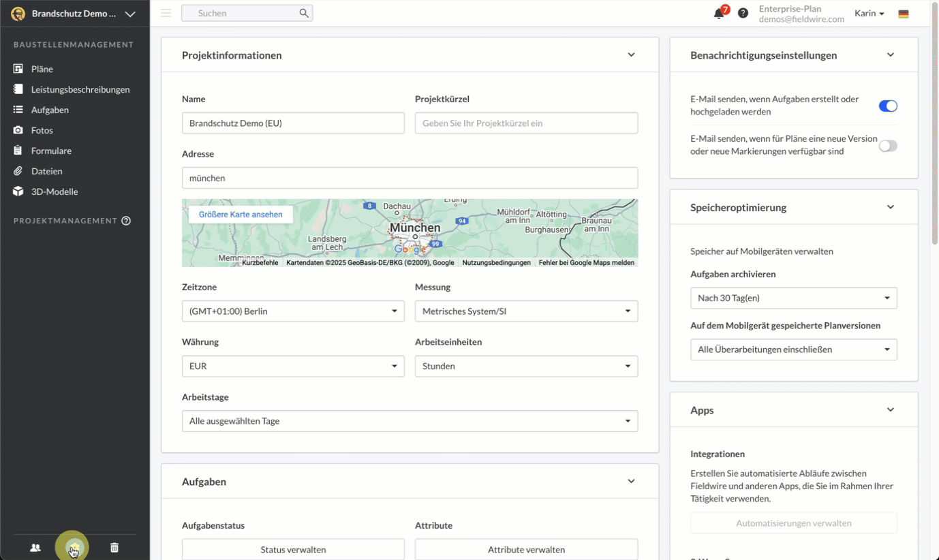The width and height of the screenshot is (939, 560).
Task: Click the Projektmanagement help question mark
Action: (126, 221)
